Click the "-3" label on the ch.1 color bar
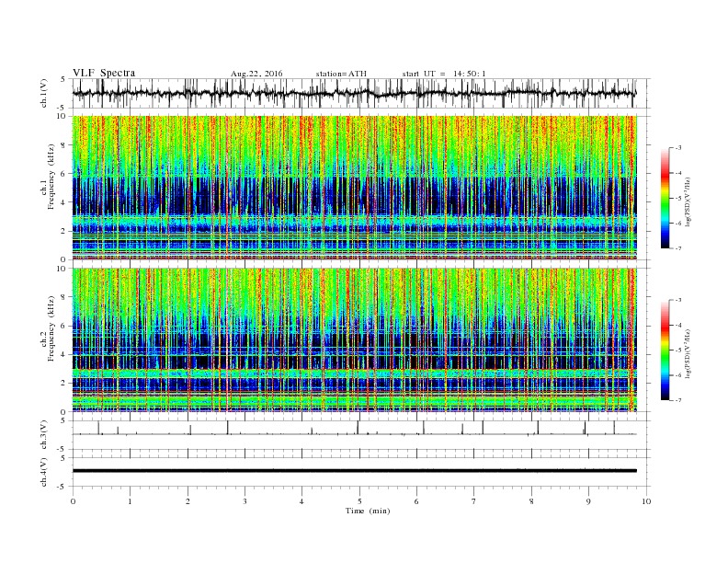The height and width of the screenshot is (563, 728). coord(677,148)
